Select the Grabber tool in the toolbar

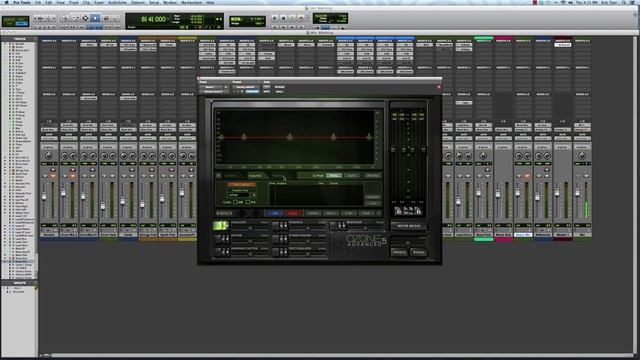(85, 18)
